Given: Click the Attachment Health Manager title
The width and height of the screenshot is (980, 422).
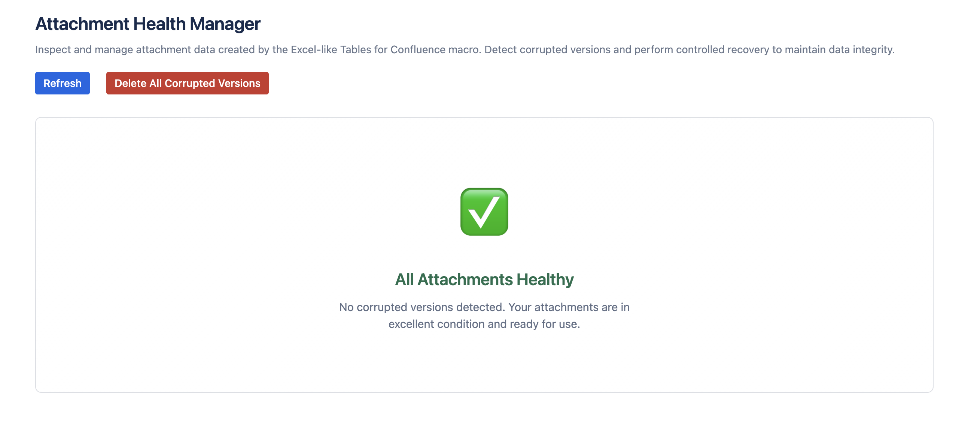Looking at the screenshot, I should tap(147, 24).
